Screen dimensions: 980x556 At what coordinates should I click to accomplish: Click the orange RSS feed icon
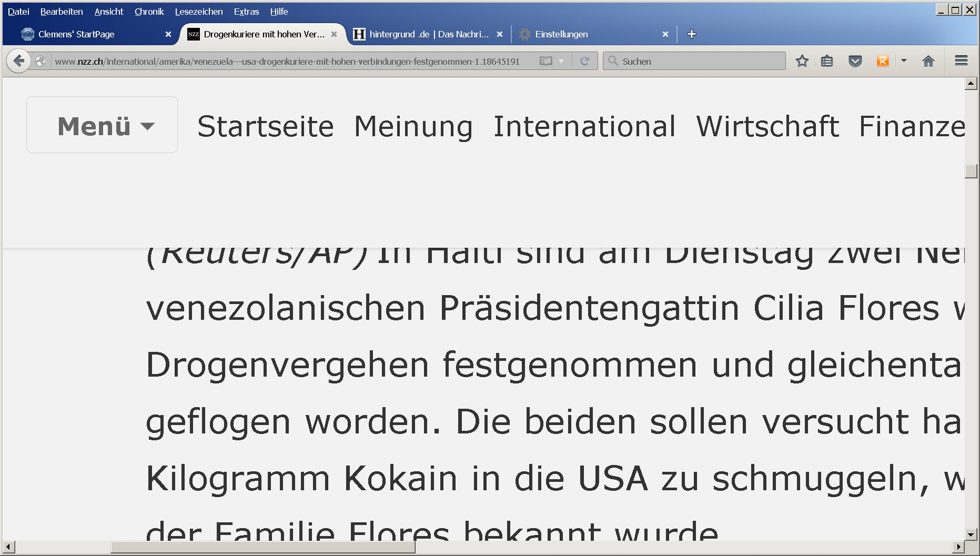(x=883, y=61)
